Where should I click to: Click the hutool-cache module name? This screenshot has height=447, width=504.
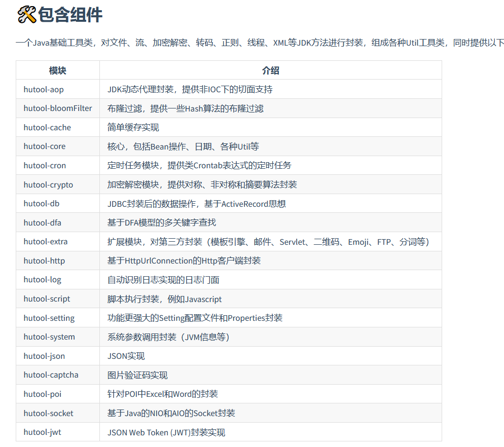46,127
